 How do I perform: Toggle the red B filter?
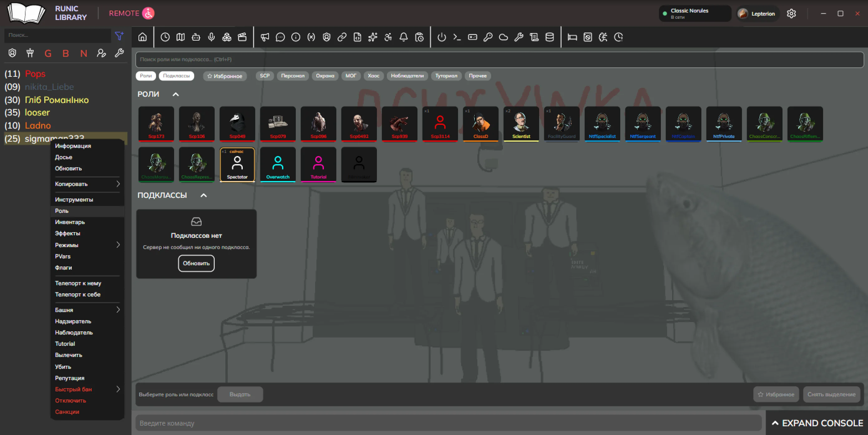click(x=66, y=53)
